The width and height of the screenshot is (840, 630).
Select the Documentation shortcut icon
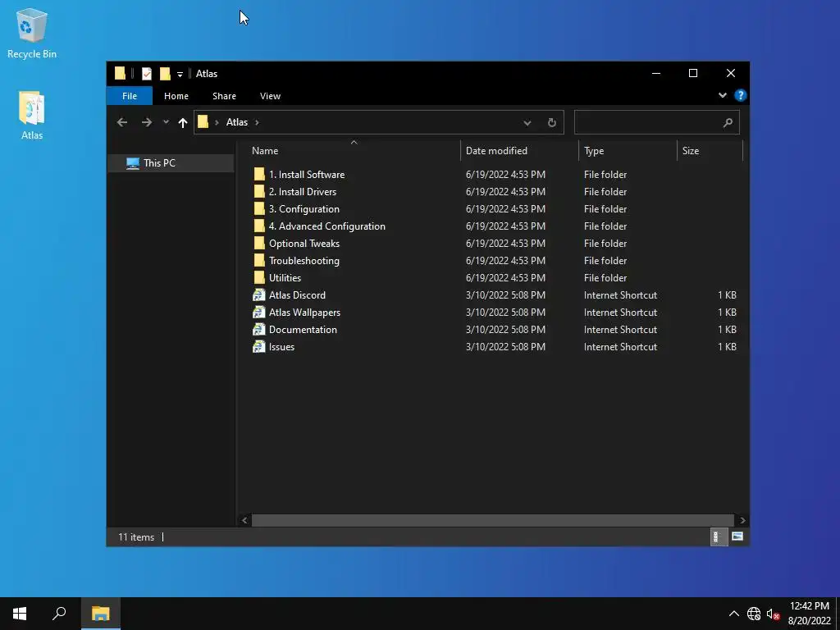pos(259,329)
